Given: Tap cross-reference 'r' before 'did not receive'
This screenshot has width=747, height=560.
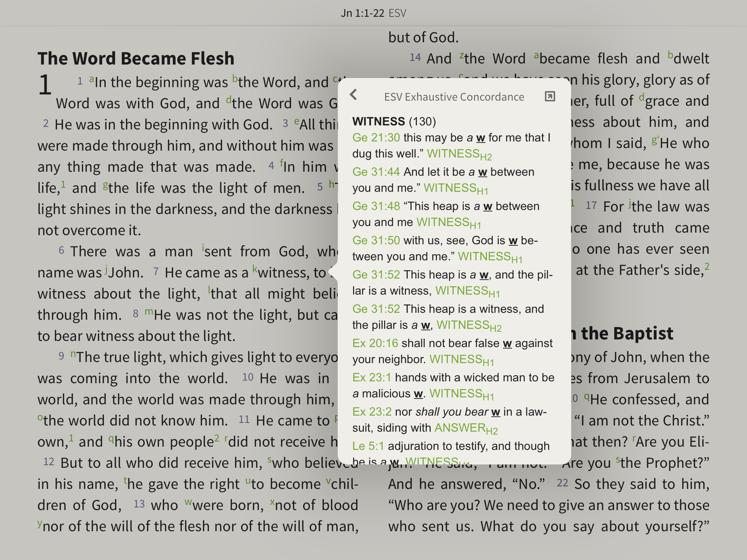Looking at the screenshot, I should pos(226,439).
